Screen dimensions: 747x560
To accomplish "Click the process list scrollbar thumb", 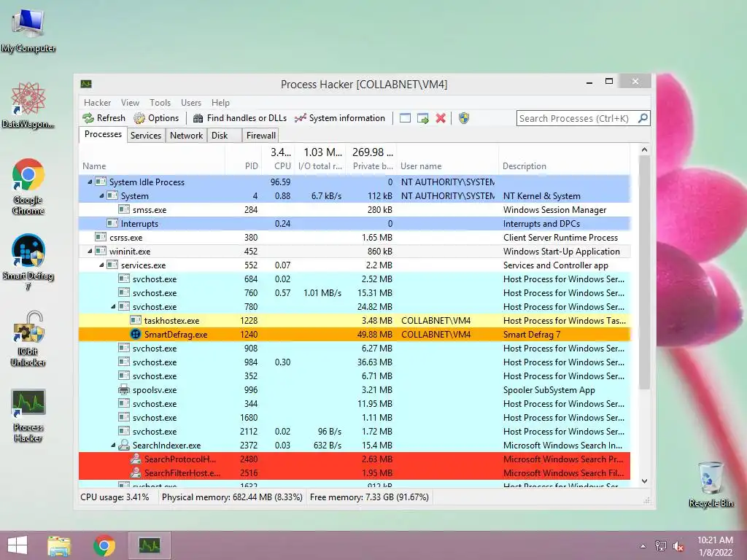I will coord(644,273).
